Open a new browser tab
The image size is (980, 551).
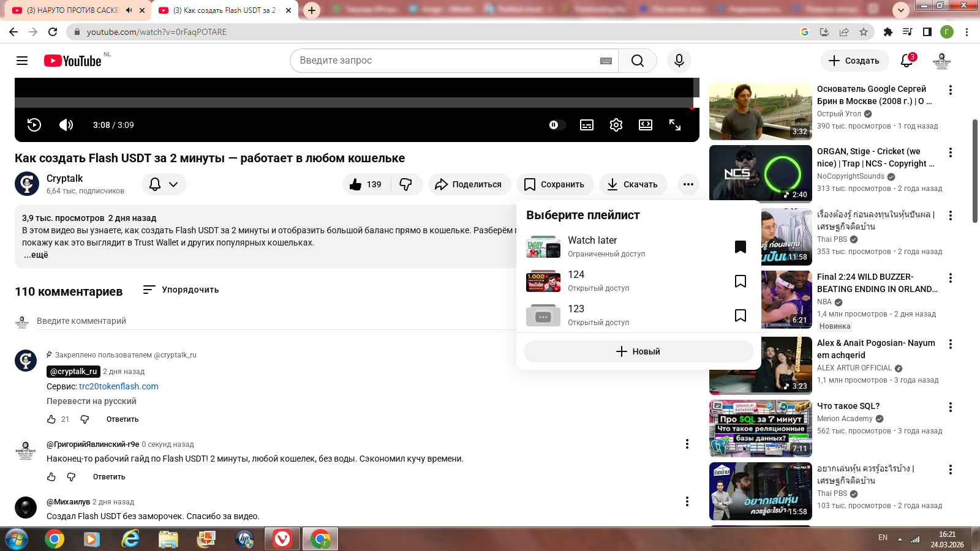tap(312, 10)
